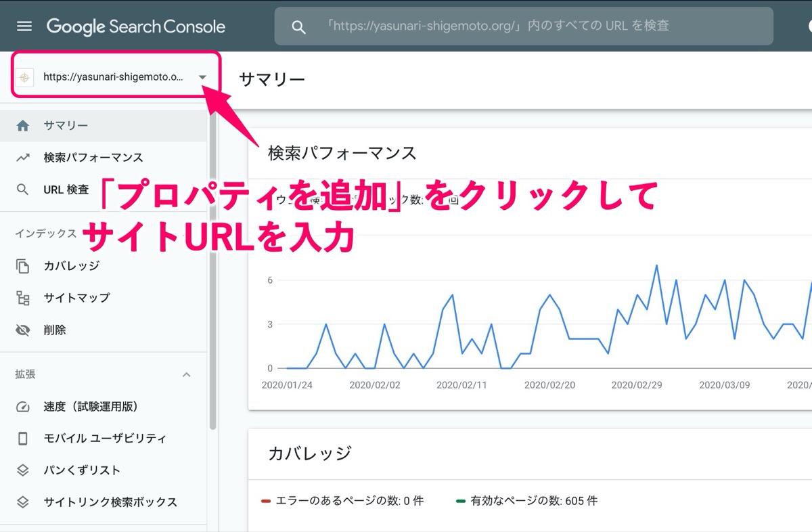Click the performance line chart peak near 2020/02/29

pyautogui.click(x=656, y=265)
